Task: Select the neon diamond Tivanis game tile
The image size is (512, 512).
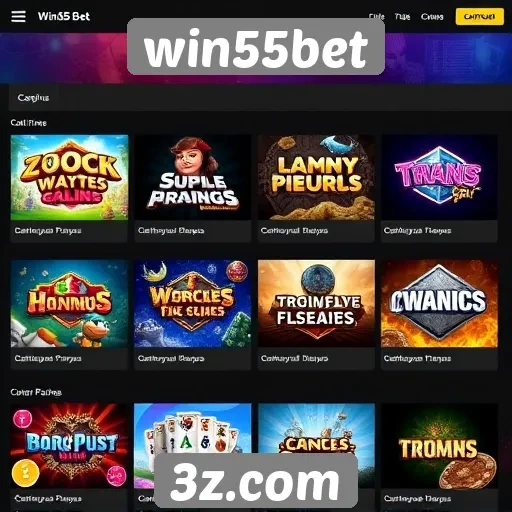Action: point(439,177)
